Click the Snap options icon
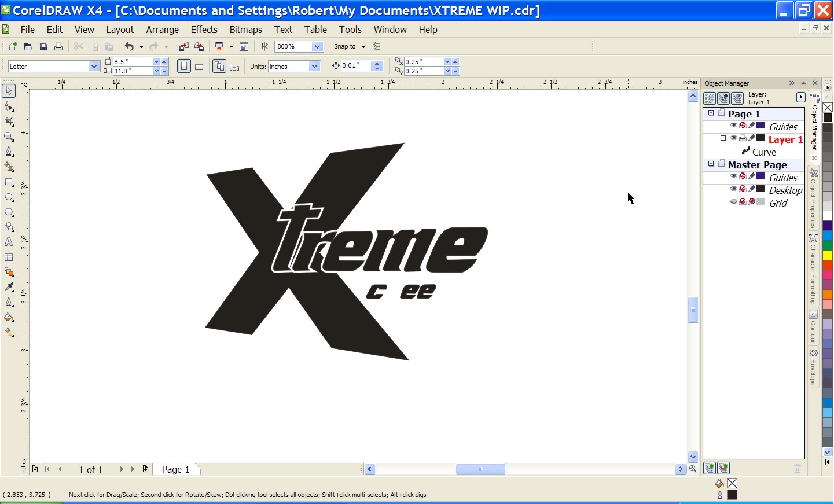Screen dimensions: 834x504 (377, 46)
